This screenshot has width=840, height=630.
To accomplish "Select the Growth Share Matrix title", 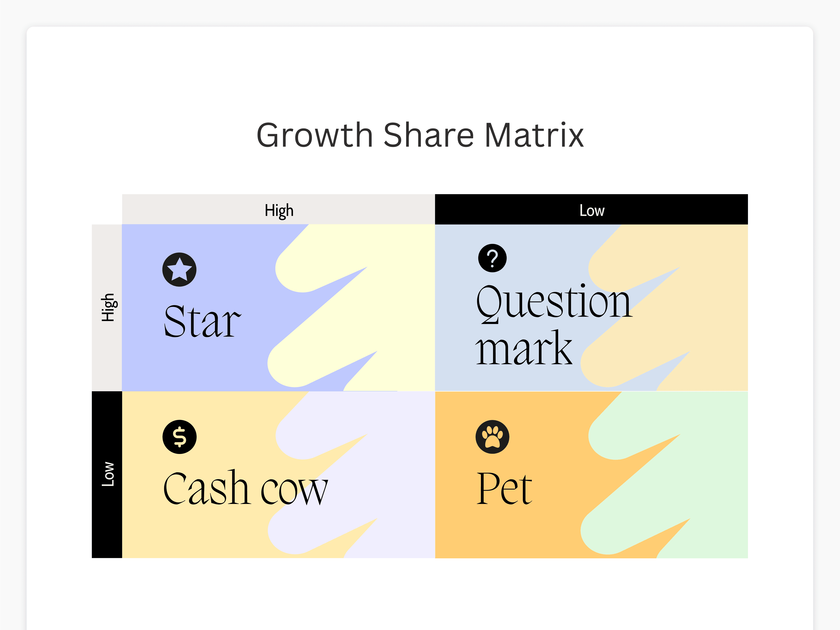I will 420,135.
